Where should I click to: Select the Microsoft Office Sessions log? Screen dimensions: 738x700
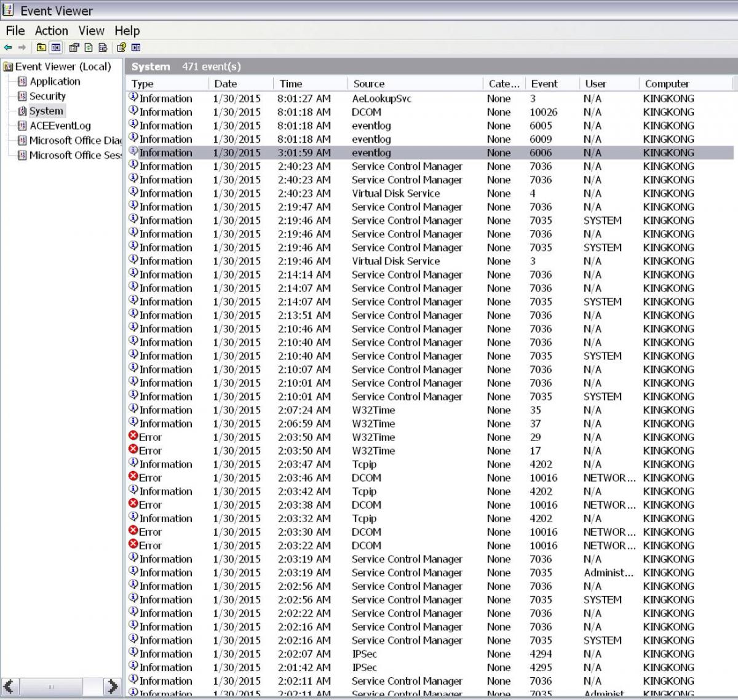point(76,155)
